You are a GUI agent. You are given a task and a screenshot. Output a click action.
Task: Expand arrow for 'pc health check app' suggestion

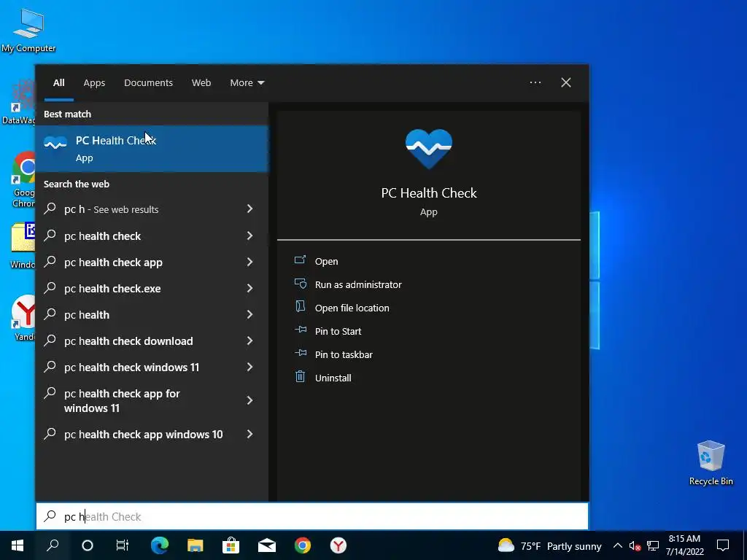[249, 262]
